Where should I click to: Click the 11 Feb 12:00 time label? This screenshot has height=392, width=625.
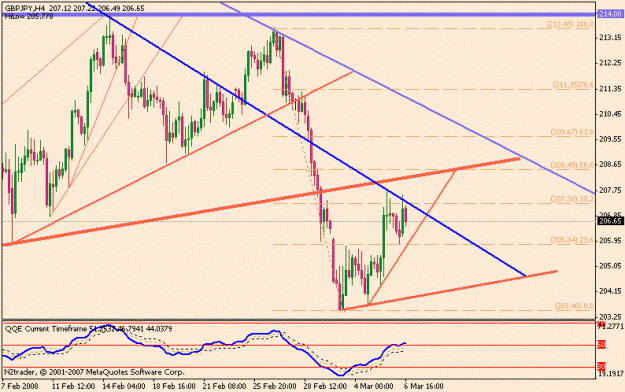(x=74, y=386)
